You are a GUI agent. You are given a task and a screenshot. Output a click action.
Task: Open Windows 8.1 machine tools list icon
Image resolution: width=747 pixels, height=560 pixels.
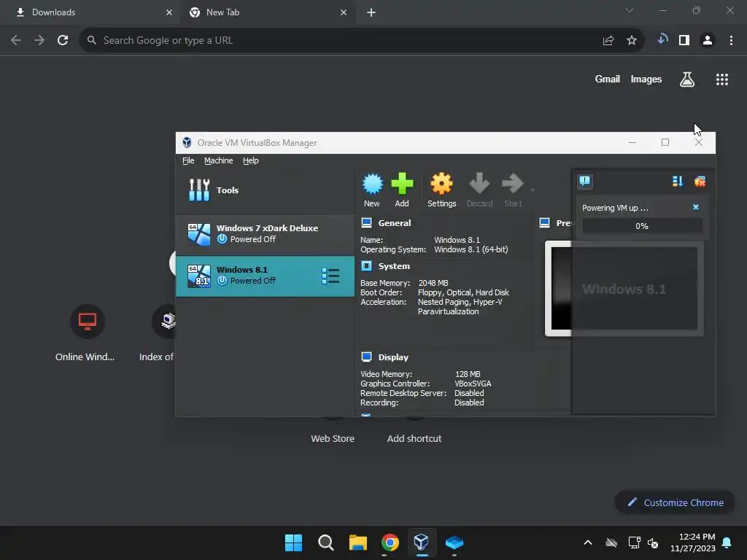click(x=330, y=276)
